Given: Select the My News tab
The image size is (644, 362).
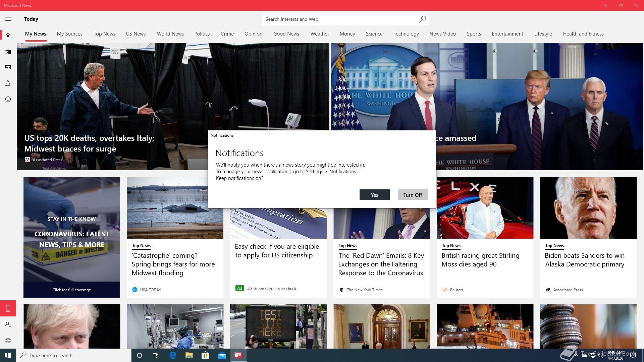Looking at the screenshot, I should click(36, 34).
